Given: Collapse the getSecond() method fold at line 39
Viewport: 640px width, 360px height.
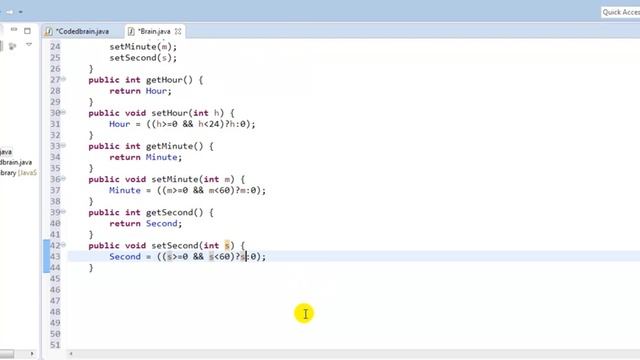Looking at the screenshot, I should [x=64, y=211].
